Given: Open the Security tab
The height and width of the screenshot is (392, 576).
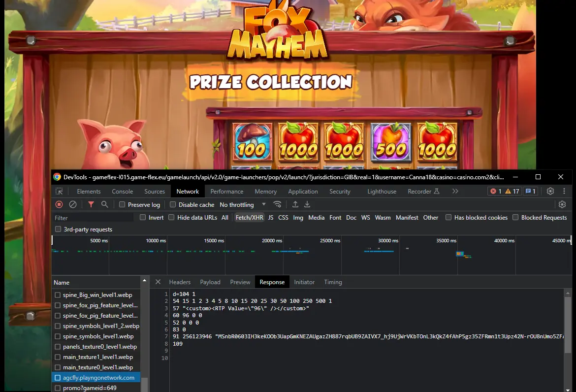Looking at the screenshot, I should point(340,192).
